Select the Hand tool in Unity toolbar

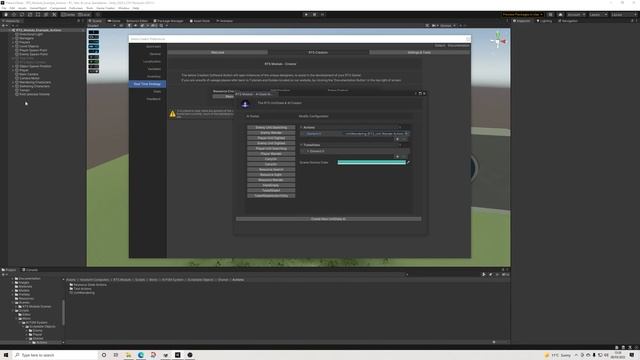click(x=6, y=15)
